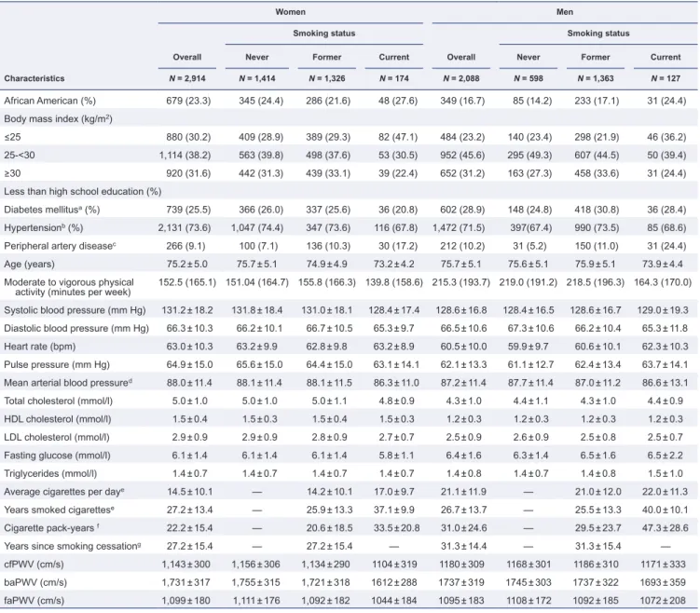
Task: Click the 'Characteristics' column header
Action: coord(34,78)
